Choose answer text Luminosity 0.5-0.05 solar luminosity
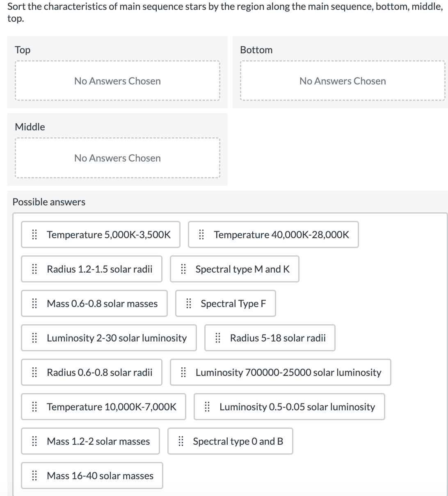This screenshot has height=496, width=448. click(x=297, y=407)
